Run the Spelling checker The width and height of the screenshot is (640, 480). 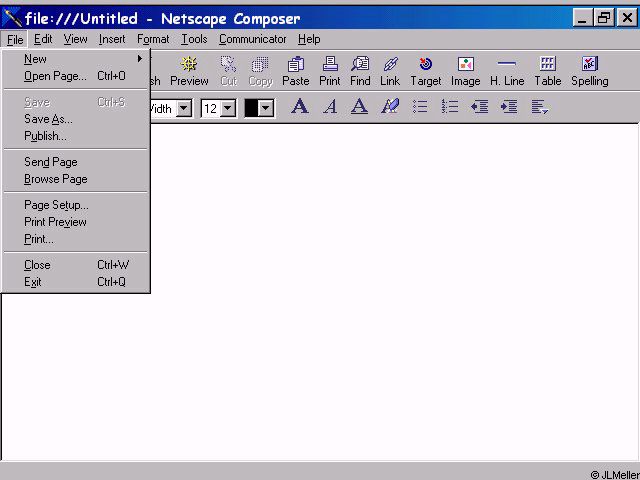[x=590, y=71]
